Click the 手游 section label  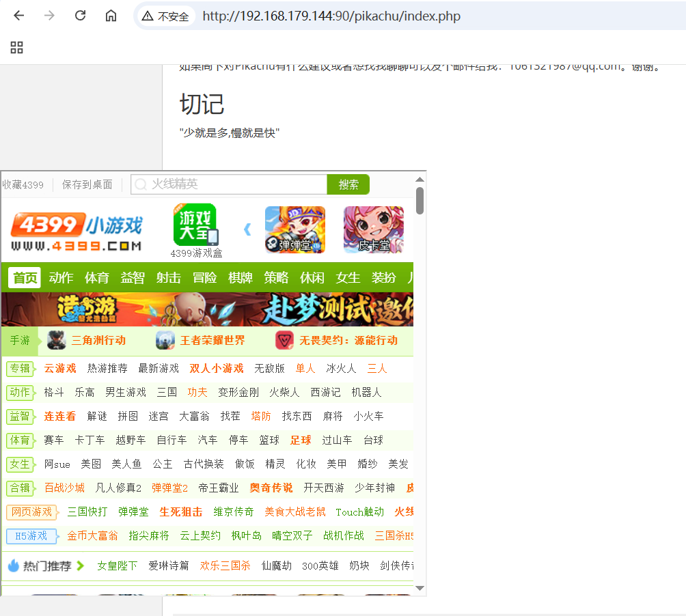point(20,340)
